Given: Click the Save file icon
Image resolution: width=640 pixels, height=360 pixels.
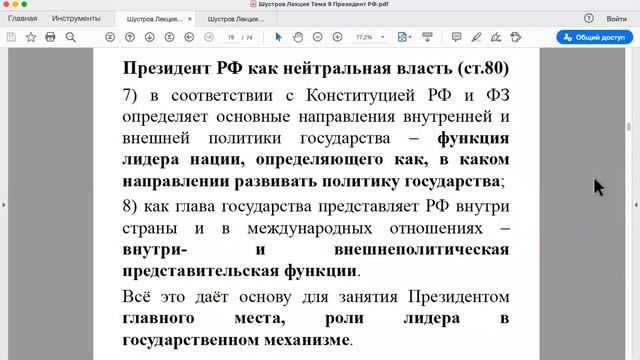Looking at the screenshot, I should coord(11,37).
